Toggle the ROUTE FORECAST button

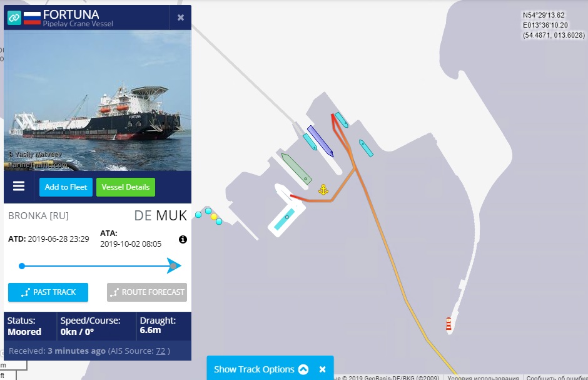click(x=147, y=292)
